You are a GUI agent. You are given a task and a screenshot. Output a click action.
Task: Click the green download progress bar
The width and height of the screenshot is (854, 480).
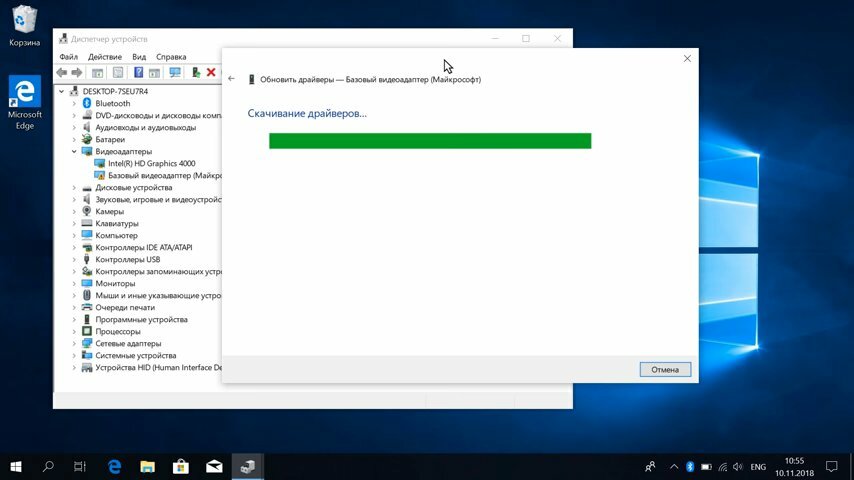point(430,141)
